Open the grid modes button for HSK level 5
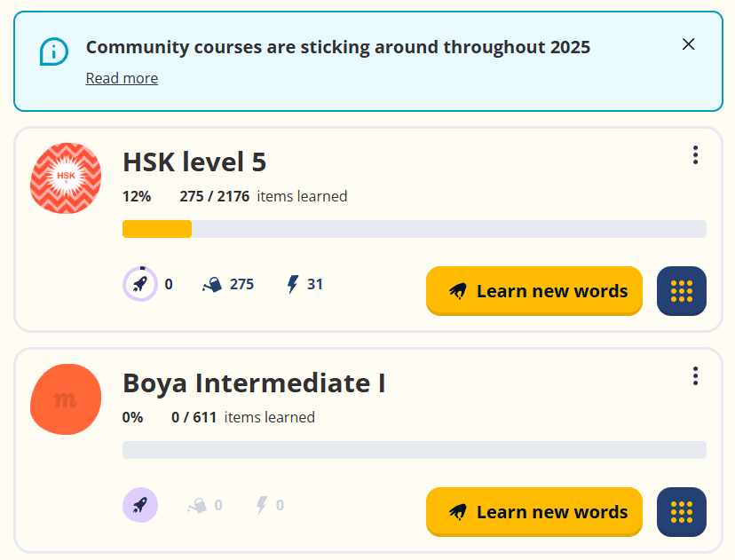This screenshot has width=735, height=560. click(x=681, y=291)
